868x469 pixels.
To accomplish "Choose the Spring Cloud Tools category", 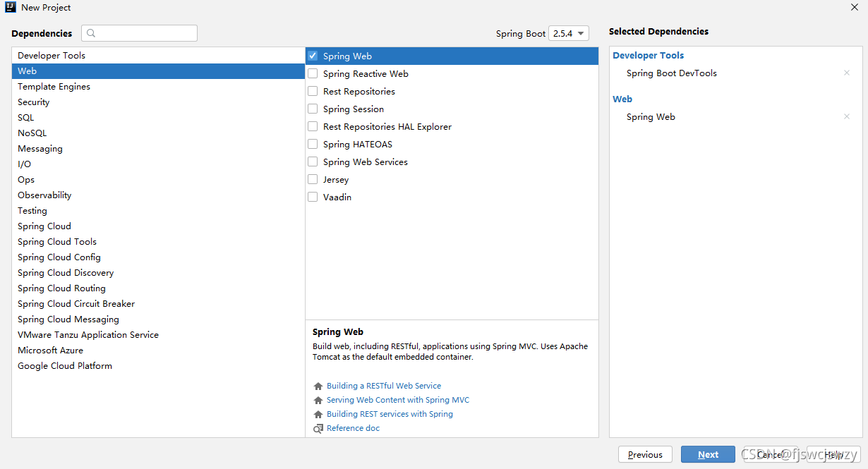I will 158,241.
